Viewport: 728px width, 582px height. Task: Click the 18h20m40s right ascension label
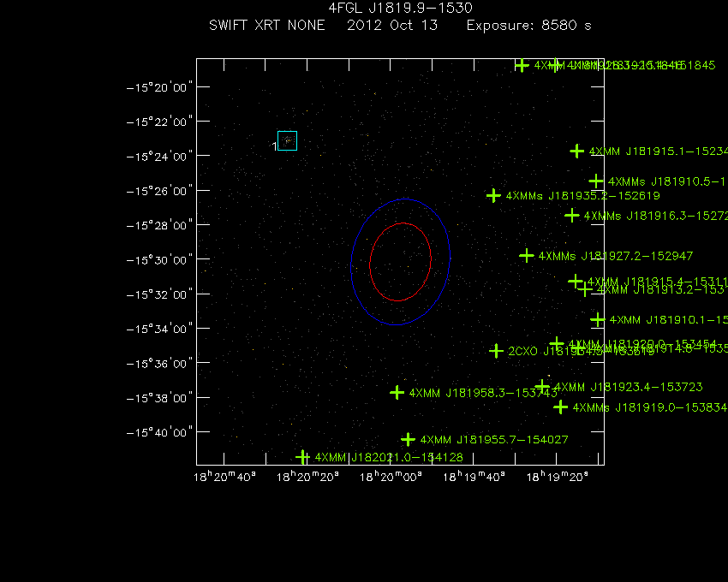click(224, 477)
